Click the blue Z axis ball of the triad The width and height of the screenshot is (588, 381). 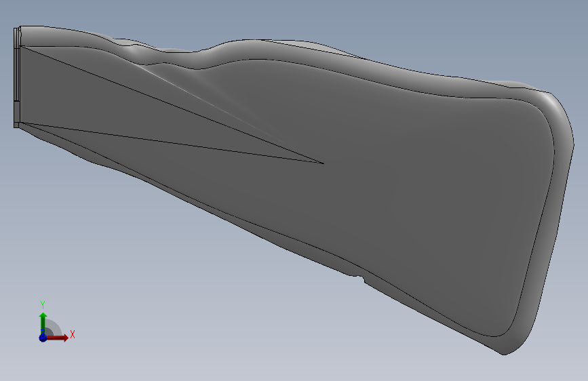pos(43,338)
